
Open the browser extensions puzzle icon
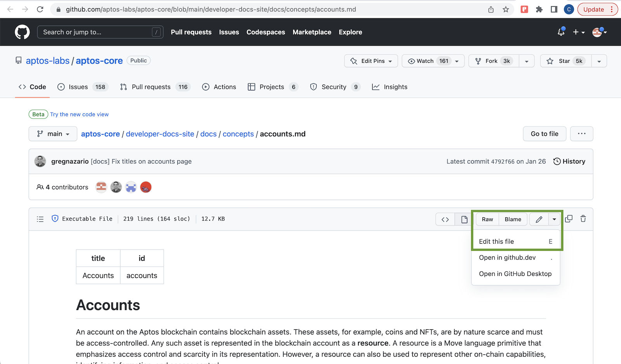coord(539,9)
